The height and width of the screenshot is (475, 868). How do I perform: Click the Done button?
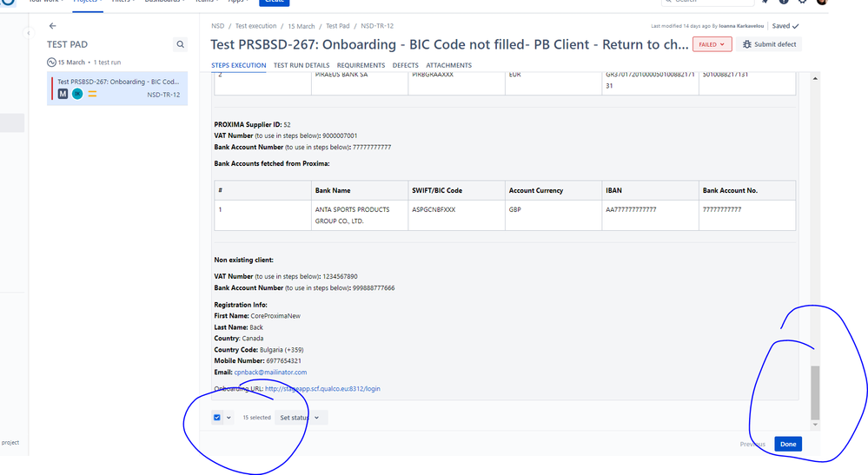click(x=788, y=444)
